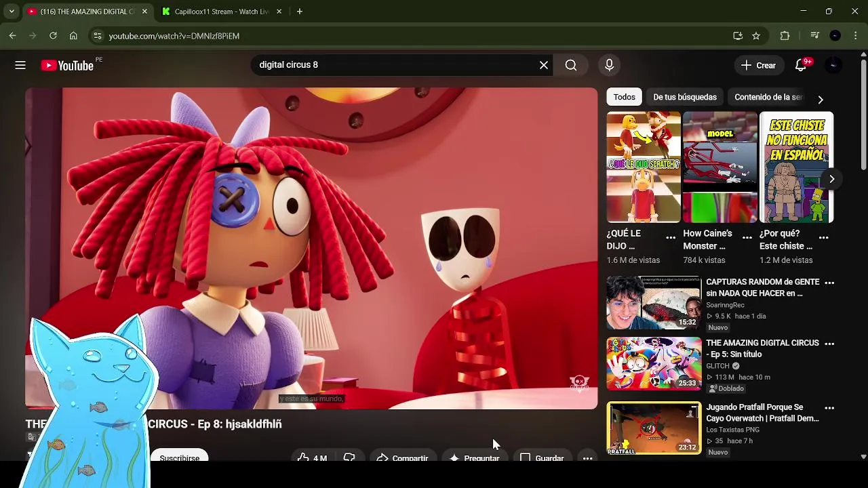Open media controls icon in toolbar
The height and width of the screenshot is (488, 868).
point(815,36)
